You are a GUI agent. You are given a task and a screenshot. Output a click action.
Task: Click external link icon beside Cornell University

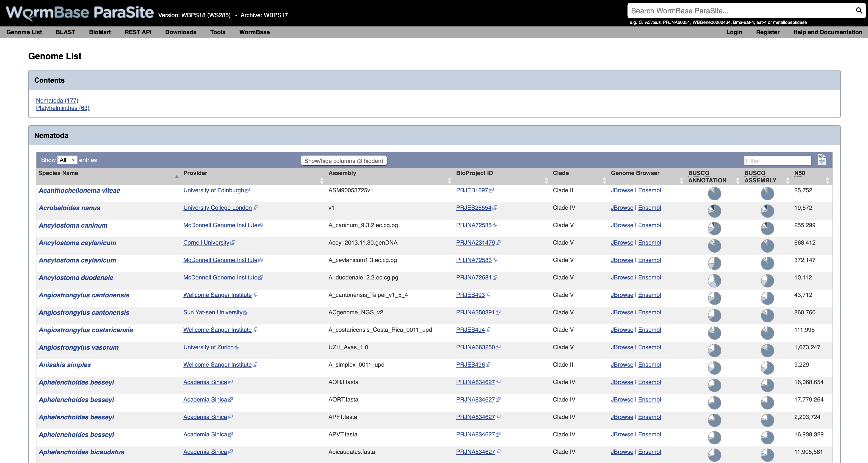(233, 243)
